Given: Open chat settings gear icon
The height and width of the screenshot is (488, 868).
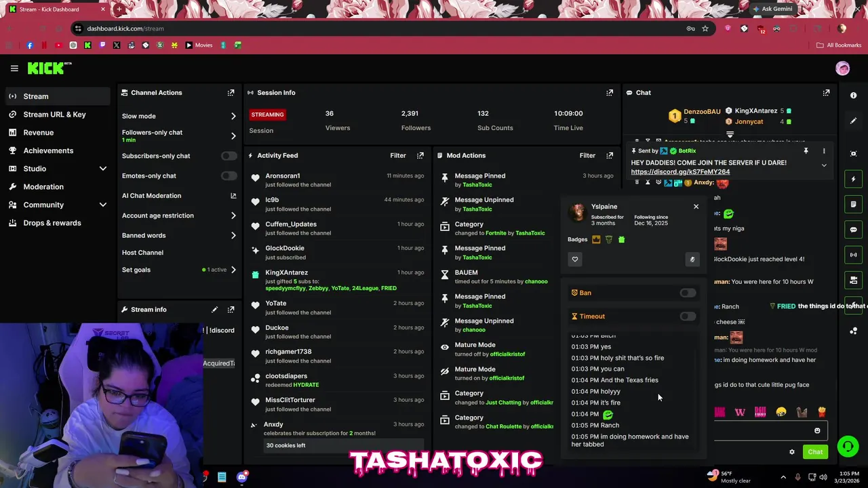Looking at the screenshot, I should [791, 452].
